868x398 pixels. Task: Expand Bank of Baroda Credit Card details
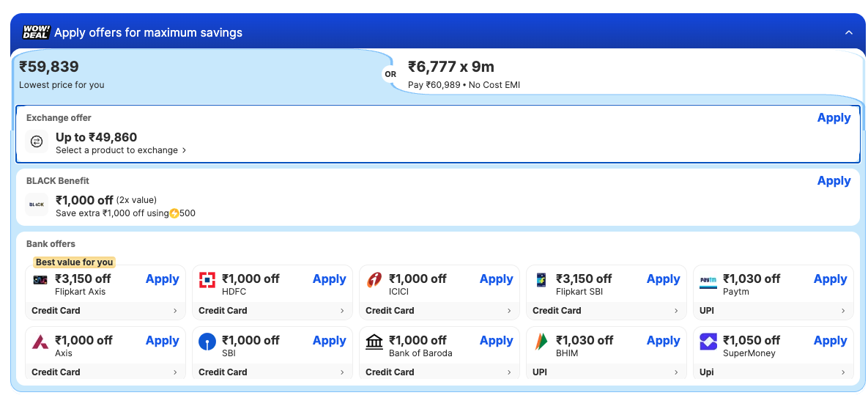pos(439,372)
